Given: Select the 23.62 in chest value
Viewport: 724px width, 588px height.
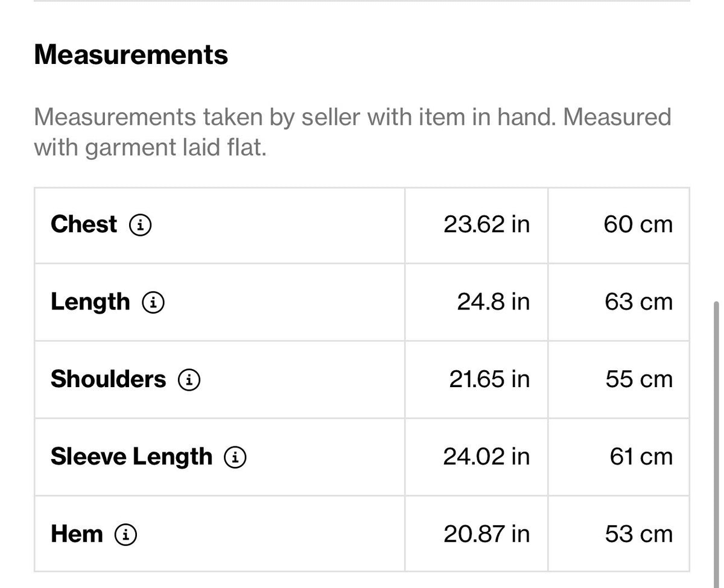Looking at the screenshot, I should tap(487, 224).
